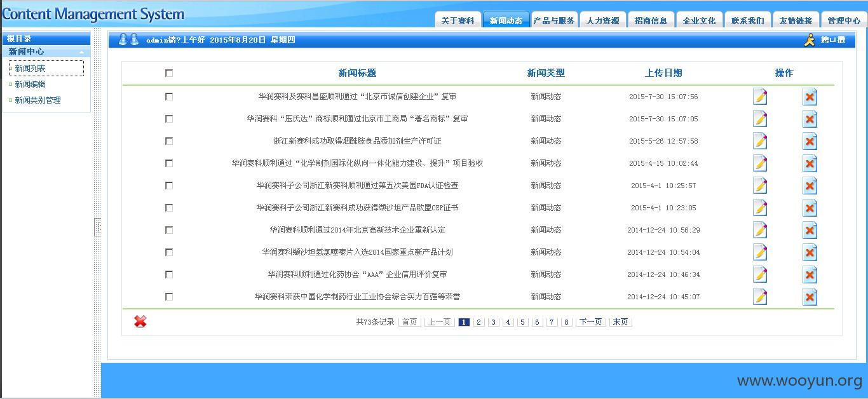This screenshot has width=868, height=399.
Task: Edit the news row dated 2015-7-30 15:07:05
Action: 760,119
